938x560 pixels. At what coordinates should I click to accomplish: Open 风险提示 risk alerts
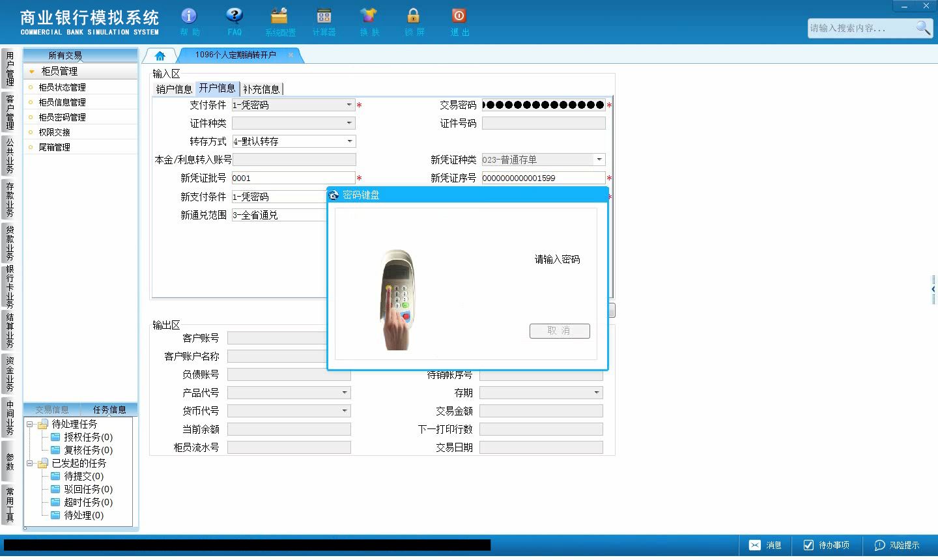896,545
